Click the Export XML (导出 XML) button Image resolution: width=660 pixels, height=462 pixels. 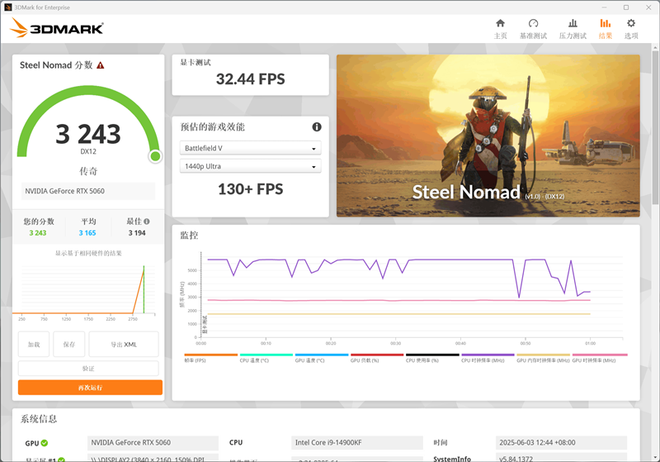click(124, 344)
